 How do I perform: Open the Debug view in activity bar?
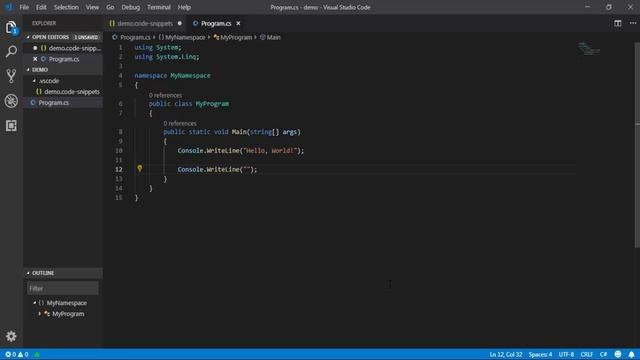click(x=11, y=101)
